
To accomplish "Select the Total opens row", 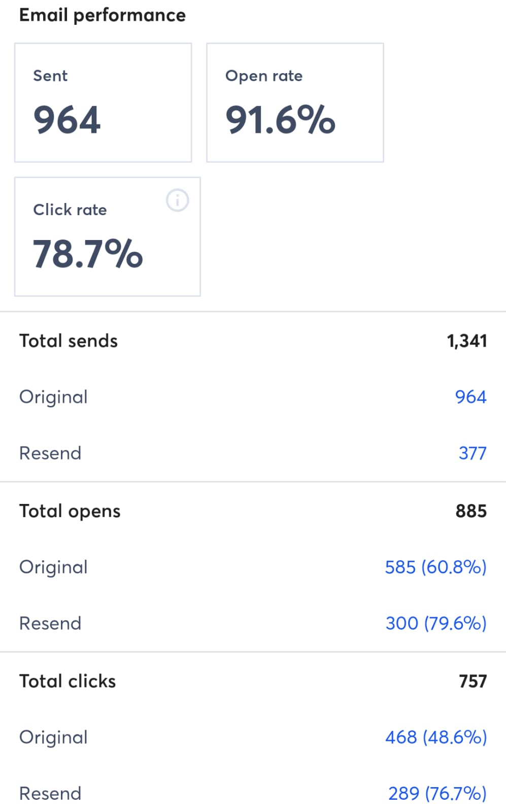I will (253, 511).
